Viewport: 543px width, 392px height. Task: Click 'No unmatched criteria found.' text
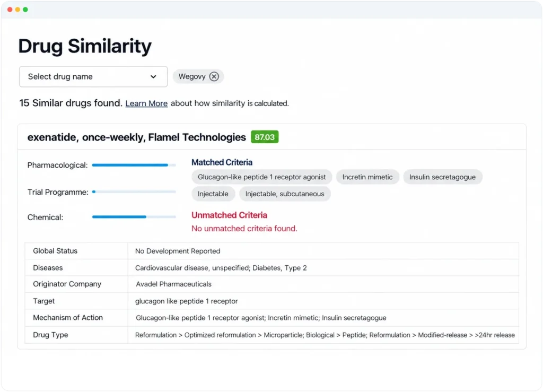244,229
